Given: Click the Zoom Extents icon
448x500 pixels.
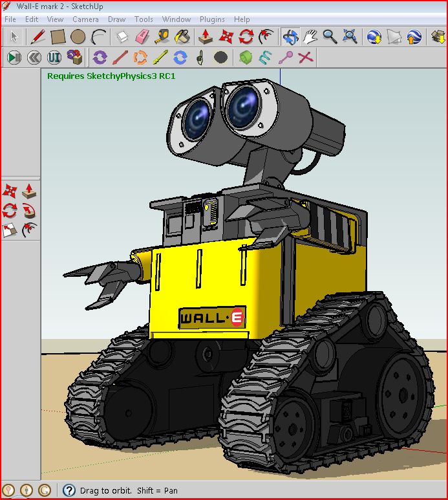Looking at the screenshot, I should (350, 36).
